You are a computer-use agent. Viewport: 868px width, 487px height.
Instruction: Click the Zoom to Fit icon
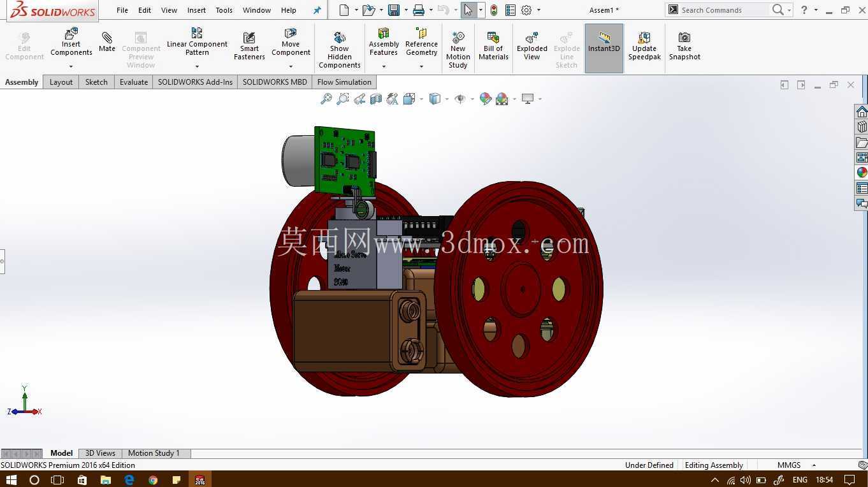326,99
